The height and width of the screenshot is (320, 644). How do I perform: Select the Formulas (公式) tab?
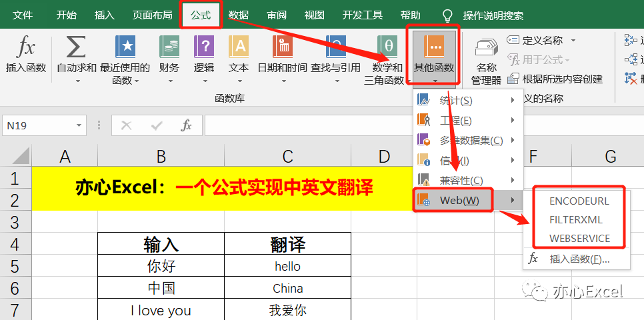[201, 15]
